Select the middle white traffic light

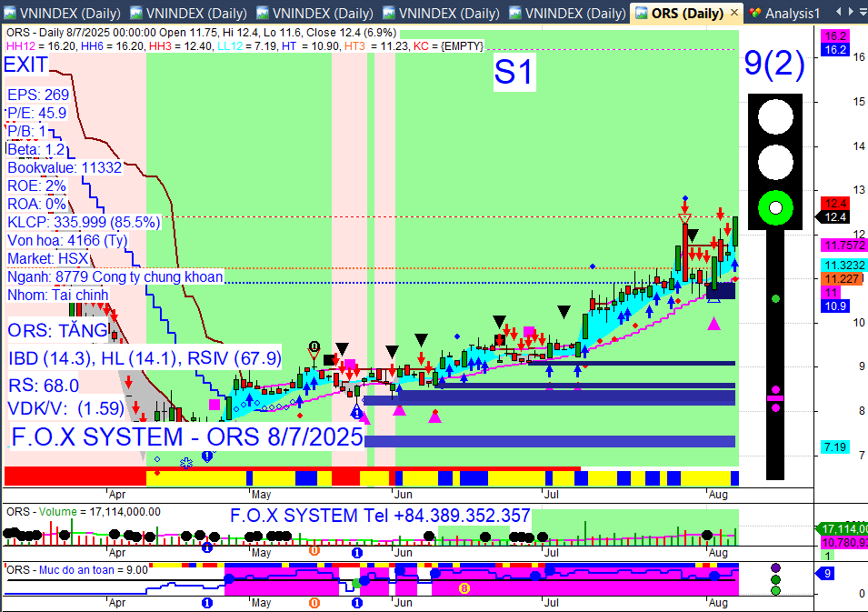click(x=775, y=163)
